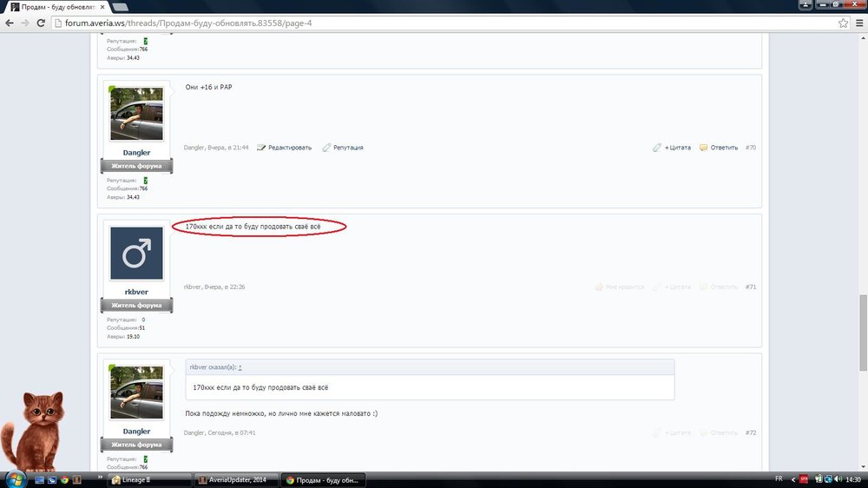Click the browser back arrow
Viewport: 868px width, 488px height.
click(x=10, y=23)
